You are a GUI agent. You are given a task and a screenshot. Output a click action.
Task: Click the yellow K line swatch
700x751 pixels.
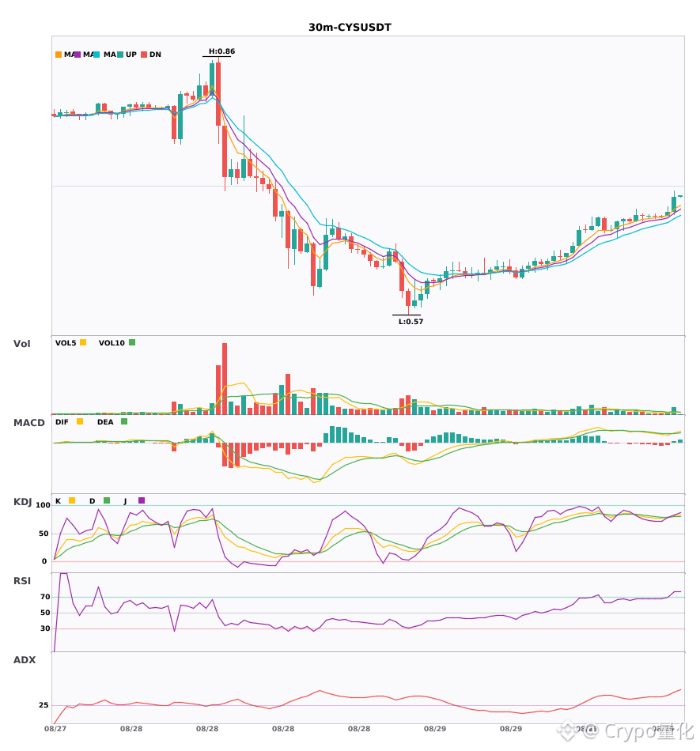click(72, 500)
